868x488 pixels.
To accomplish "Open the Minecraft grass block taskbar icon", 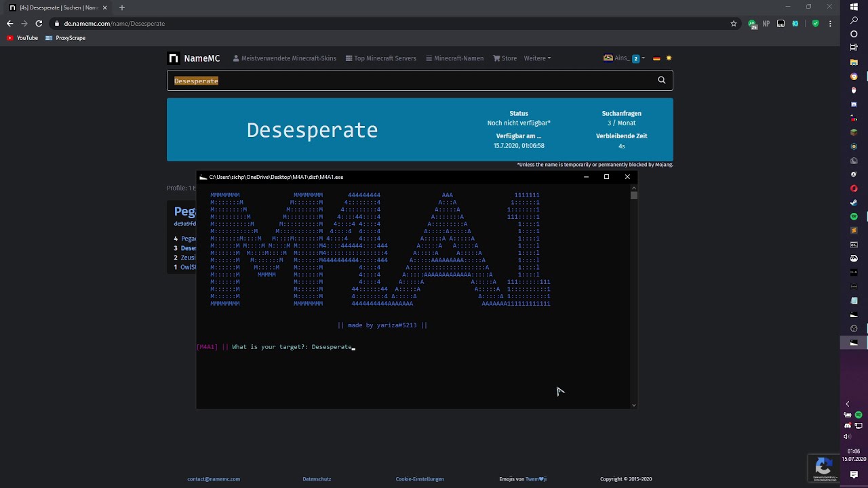I will point(854,132).
